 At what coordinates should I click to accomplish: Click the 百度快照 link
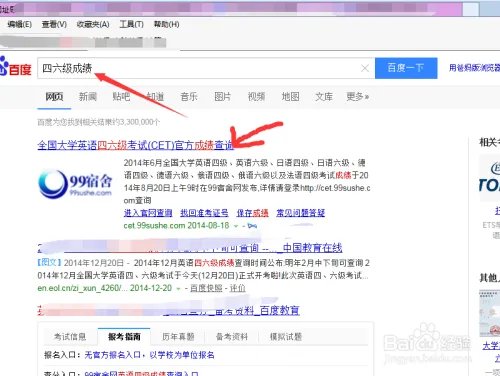coord(206,288)
